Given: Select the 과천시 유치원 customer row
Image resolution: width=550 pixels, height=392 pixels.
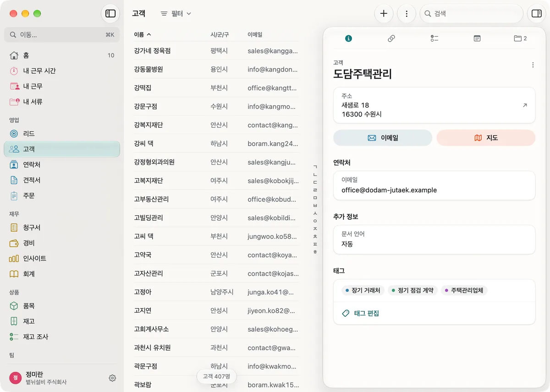Looking at the screenshot, I should [216, 348].
